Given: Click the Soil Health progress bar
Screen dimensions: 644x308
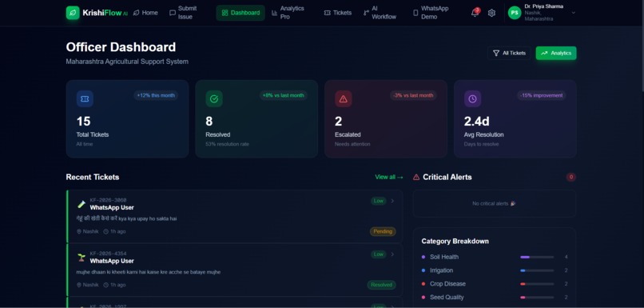Looking at the screenshot, I should coord(537,257).
